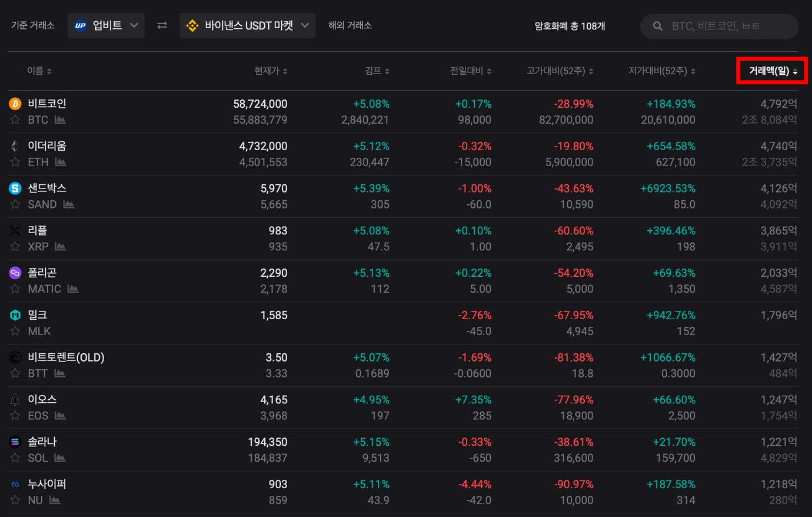Click the EOS coin logo icon
Screen dimensions: 812x517
(15, 400)
